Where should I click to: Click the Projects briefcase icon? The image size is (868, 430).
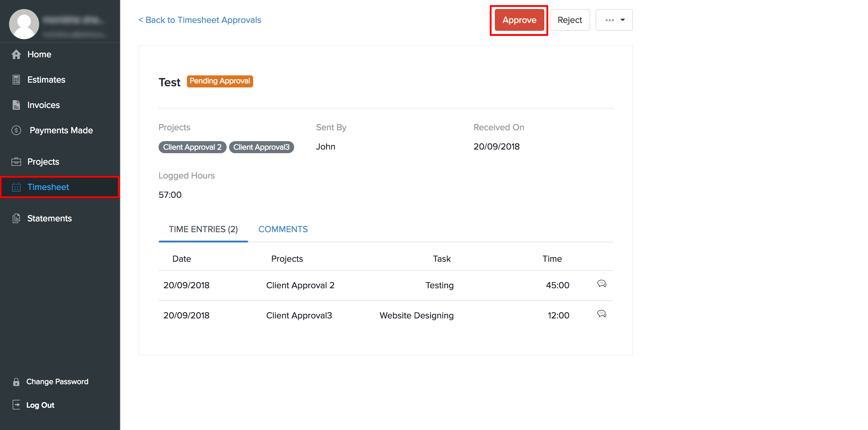point(16,162)
